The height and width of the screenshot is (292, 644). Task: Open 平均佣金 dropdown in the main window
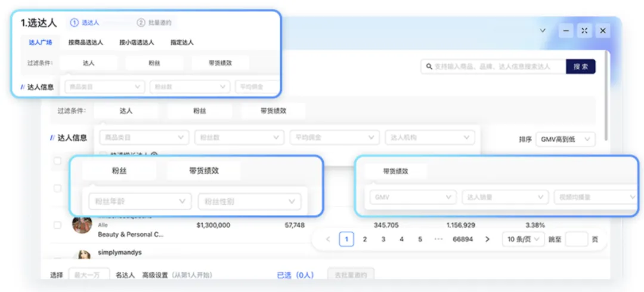[335, 137]
